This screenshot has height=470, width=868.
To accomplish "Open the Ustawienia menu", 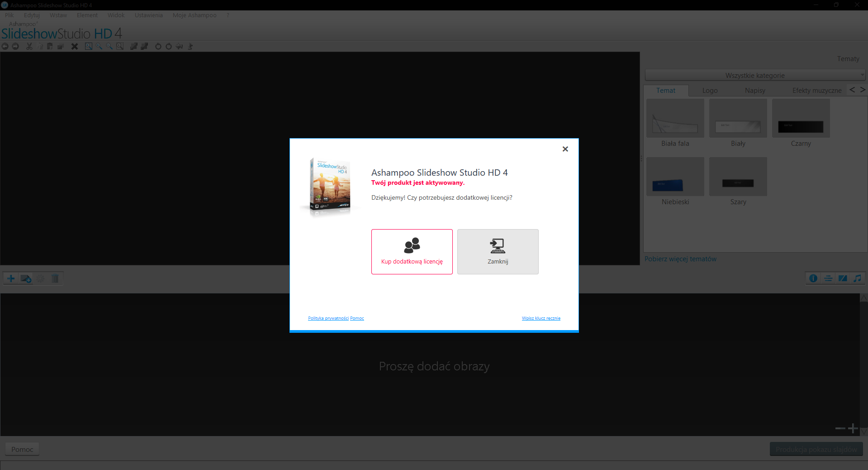I will coord(149,15).
